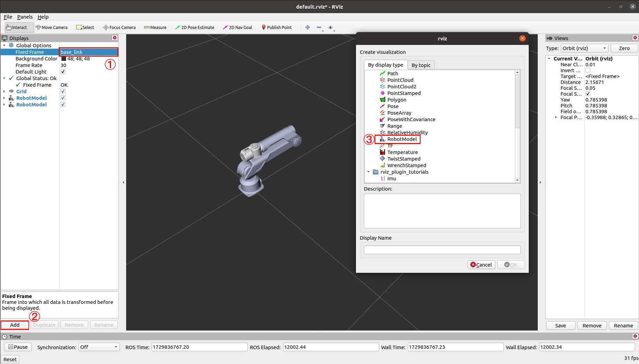Activate the Publish Point tool
639x364 pixels.
click(x=276, y=28)
